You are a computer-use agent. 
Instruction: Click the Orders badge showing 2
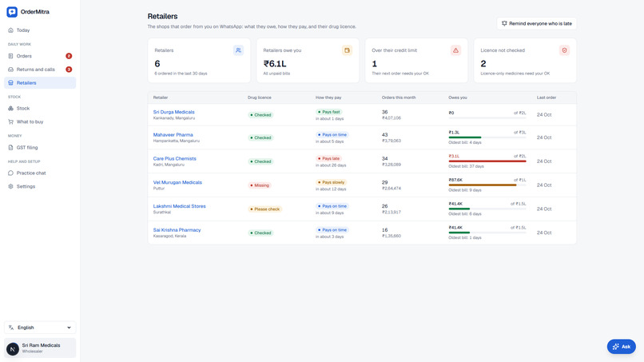tap(69, 56)
